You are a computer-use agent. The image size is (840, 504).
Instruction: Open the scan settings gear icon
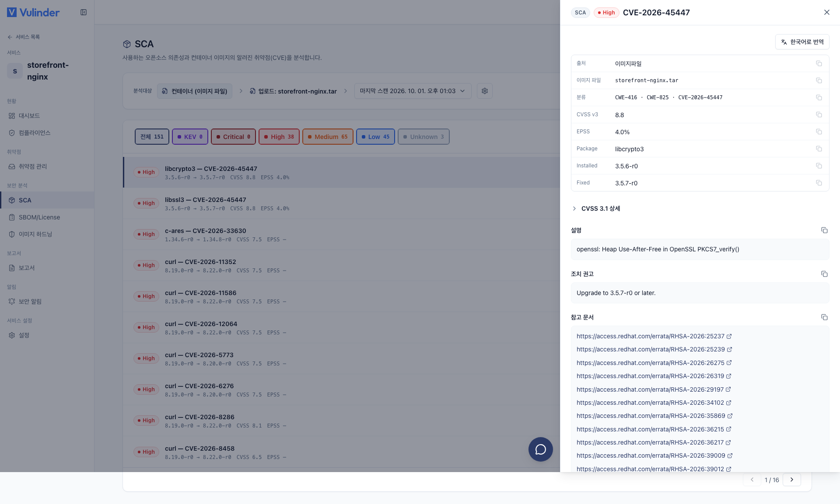coord(484,91)
